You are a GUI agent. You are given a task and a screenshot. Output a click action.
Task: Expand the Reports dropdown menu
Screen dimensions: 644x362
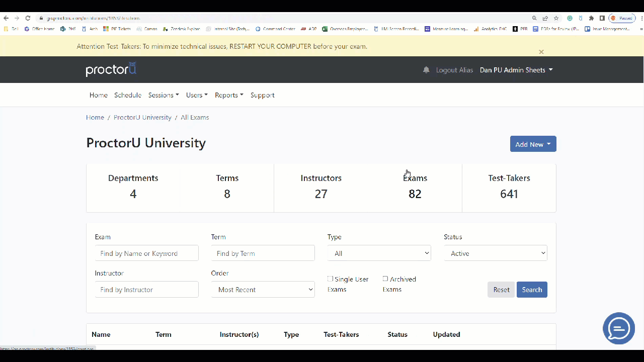229,95
